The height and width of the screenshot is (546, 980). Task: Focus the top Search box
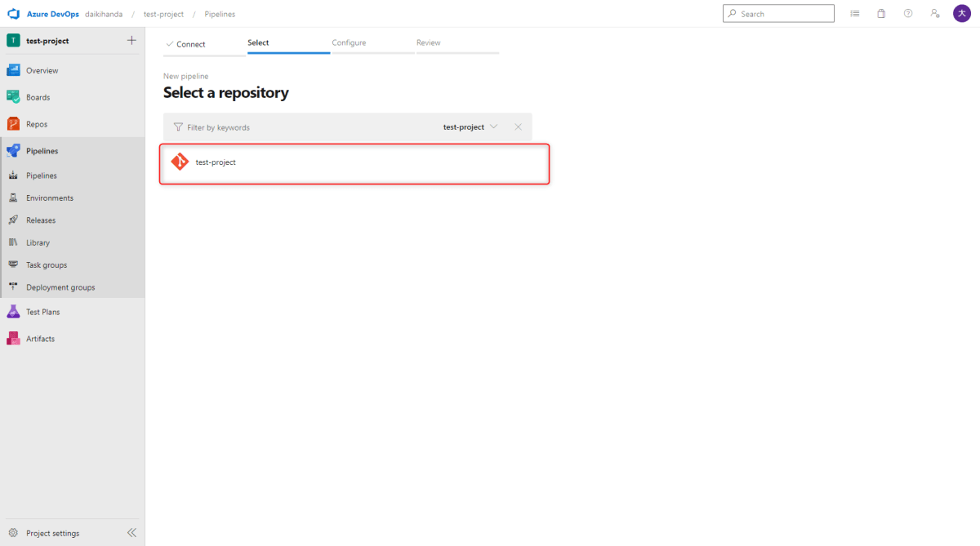pyautogui.click(x=778, y=14)
